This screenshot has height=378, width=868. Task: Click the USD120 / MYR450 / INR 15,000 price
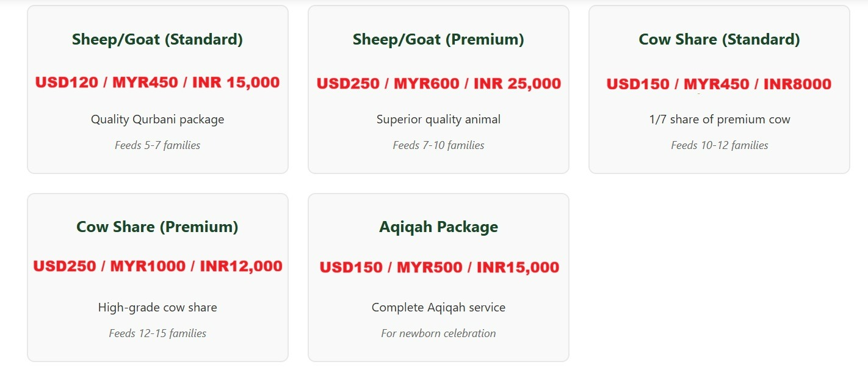coord(157,82)
